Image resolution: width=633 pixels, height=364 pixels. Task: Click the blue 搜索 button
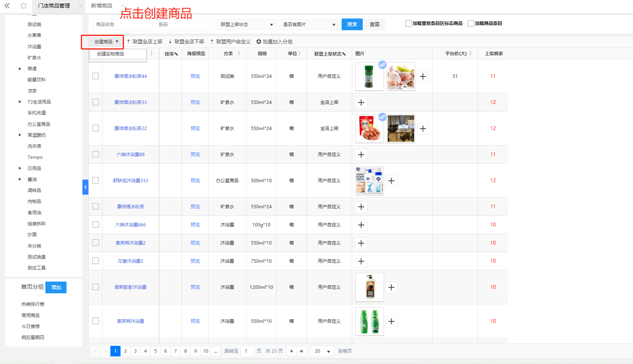[x=352, y=24]
